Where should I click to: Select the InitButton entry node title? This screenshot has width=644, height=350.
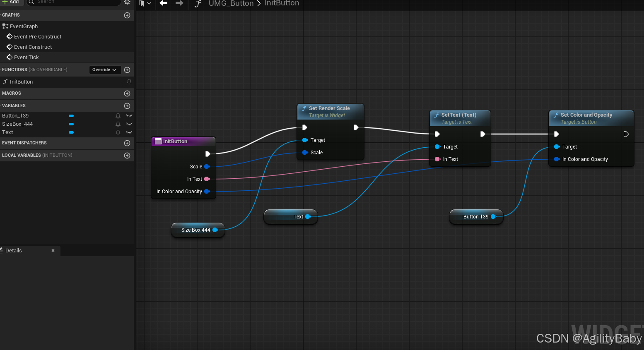(x=183, y=141)
